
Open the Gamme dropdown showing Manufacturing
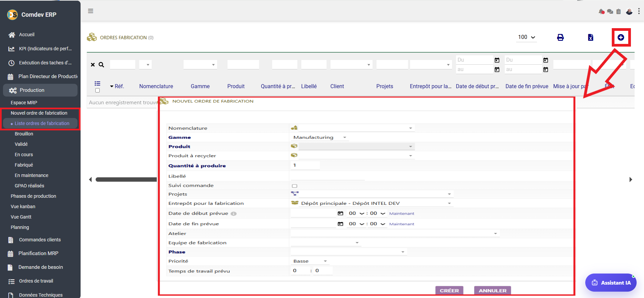319,137
